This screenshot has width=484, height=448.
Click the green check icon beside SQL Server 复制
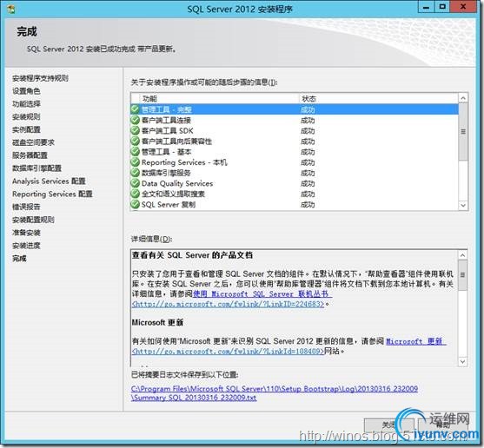coord(135,204)
